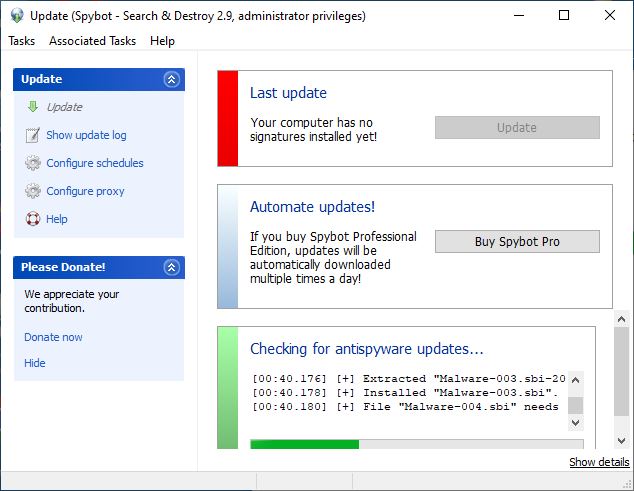Maximize the Update window
The image size is (634, 491).
[564, 16]
